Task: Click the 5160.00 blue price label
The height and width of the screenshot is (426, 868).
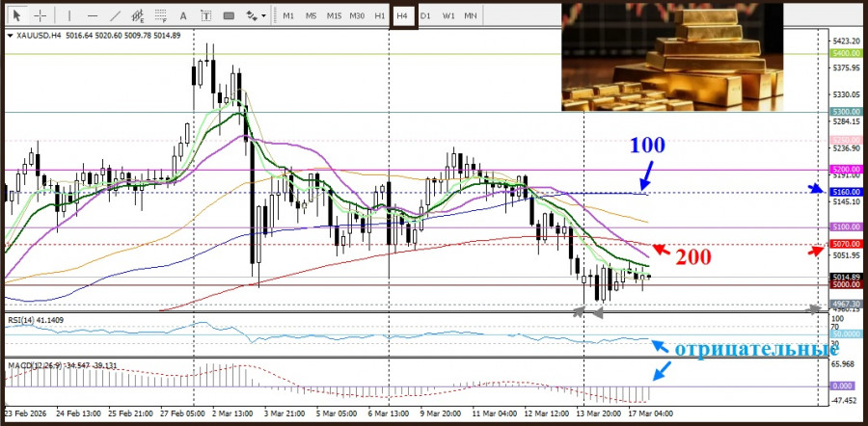Action: (845, 193)
